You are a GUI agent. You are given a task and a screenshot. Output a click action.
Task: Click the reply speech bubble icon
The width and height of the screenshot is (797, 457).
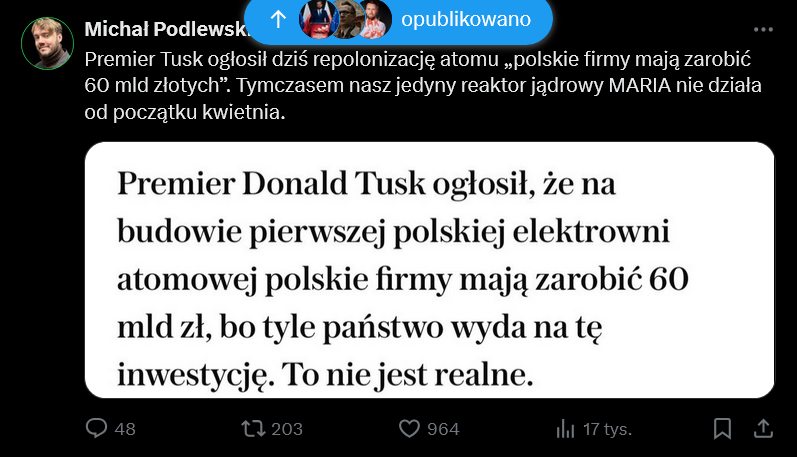click(x=97, y=428)
